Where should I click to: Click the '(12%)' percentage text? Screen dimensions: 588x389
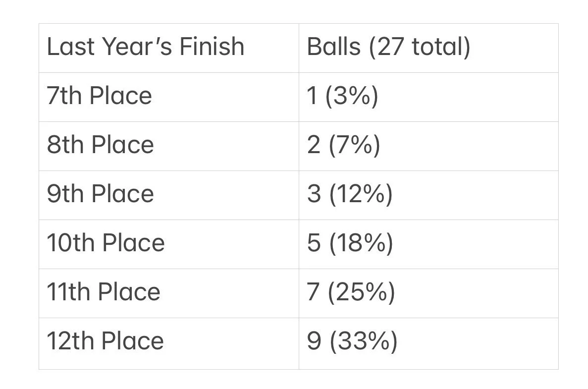[x=361, y=194]
